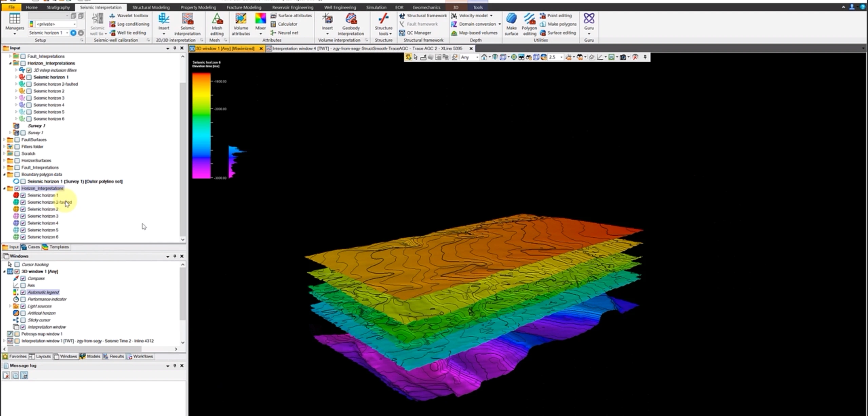Open the Mixer tool
This screenshot has height=416, width=868.
(x=260, y=24)
